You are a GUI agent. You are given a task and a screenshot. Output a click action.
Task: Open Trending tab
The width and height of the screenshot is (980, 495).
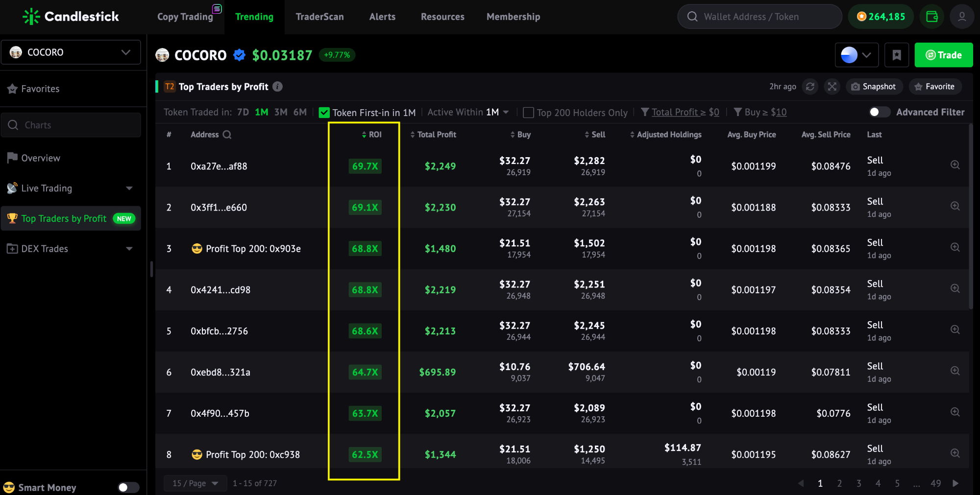click(254, 17)
